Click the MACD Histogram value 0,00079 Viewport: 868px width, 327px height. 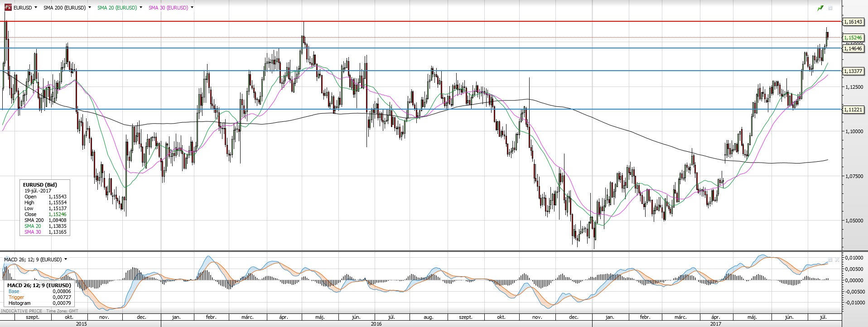[62, 303]
